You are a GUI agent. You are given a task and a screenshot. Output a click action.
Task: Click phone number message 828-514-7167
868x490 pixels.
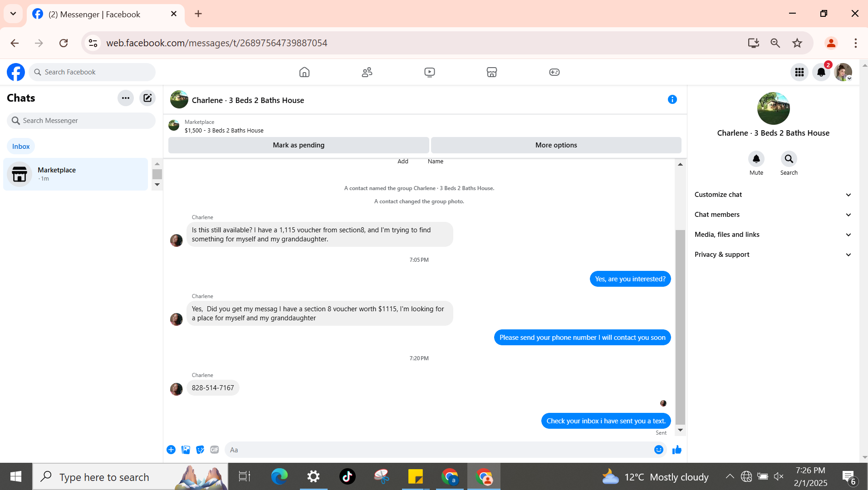click(213, 388)
